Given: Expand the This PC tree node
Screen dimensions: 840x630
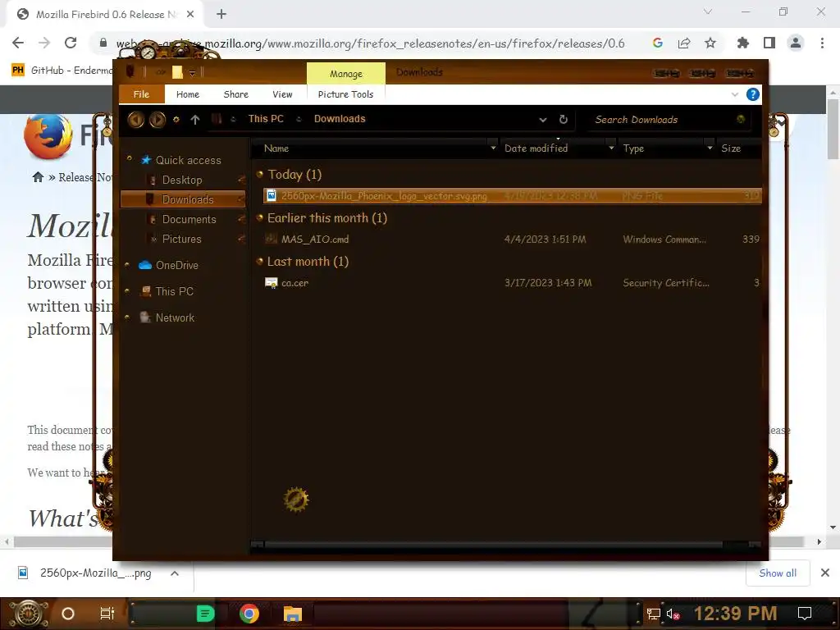Looking at the screenshot, I should click(x=127, y=291).
